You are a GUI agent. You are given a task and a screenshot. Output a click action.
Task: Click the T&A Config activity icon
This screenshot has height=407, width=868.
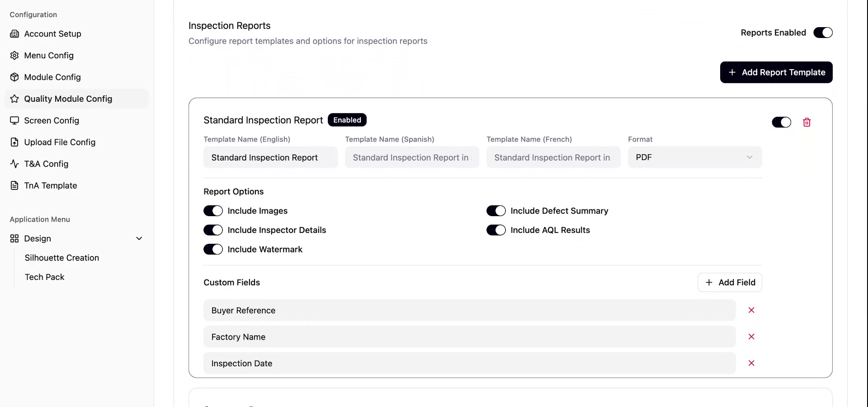pos(14,164)
